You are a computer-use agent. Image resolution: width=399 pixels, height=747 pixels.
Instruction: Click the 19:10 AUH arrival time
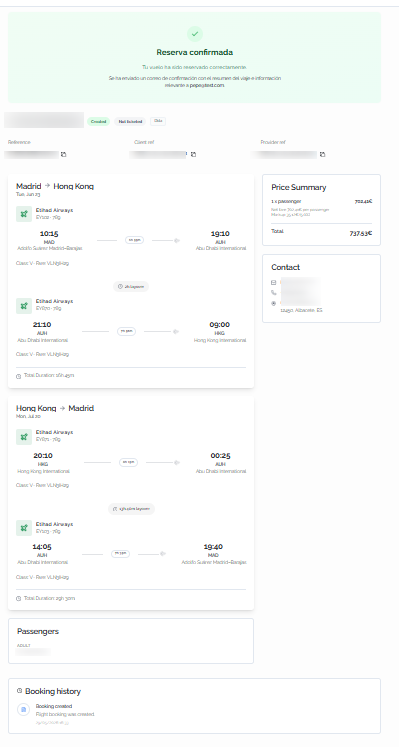220,234
